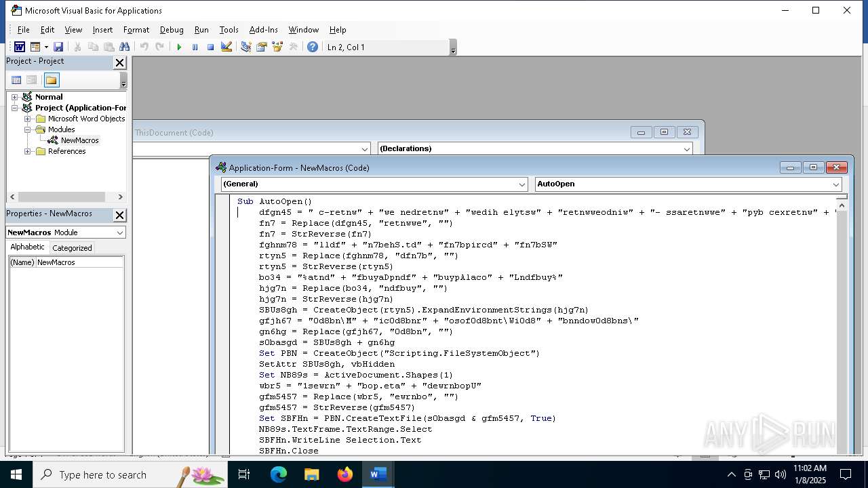Select the Normal project in tree
Viewport: 868px width, 488px height.
point(48,97)
